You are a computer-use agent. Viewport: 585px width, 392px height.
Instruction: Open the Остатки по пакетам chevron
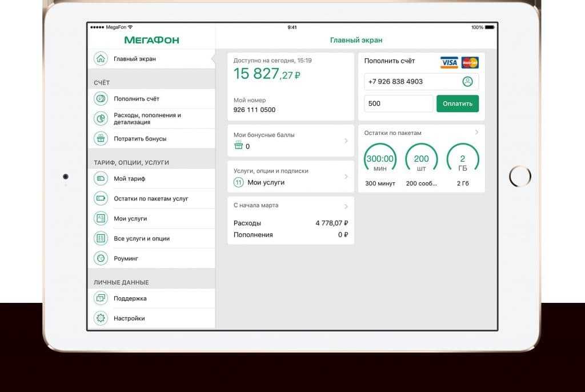476,133
